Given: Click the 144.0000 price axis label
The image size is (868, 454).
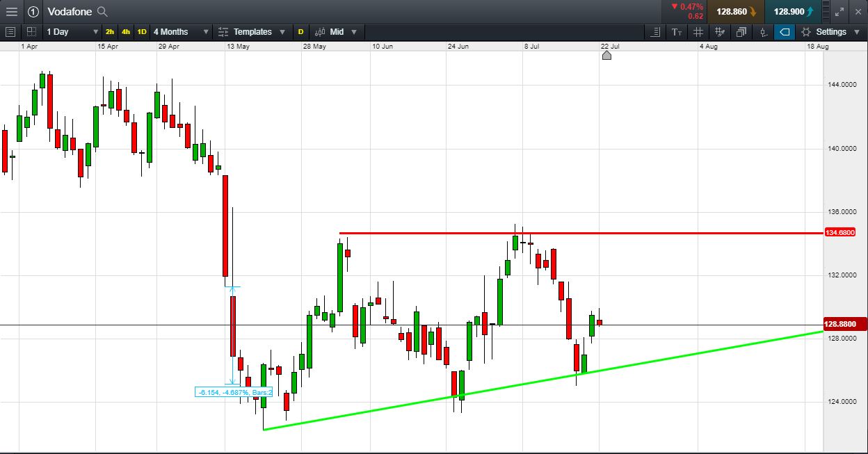Looking at the screenshot, I should (x=842, y=85).
